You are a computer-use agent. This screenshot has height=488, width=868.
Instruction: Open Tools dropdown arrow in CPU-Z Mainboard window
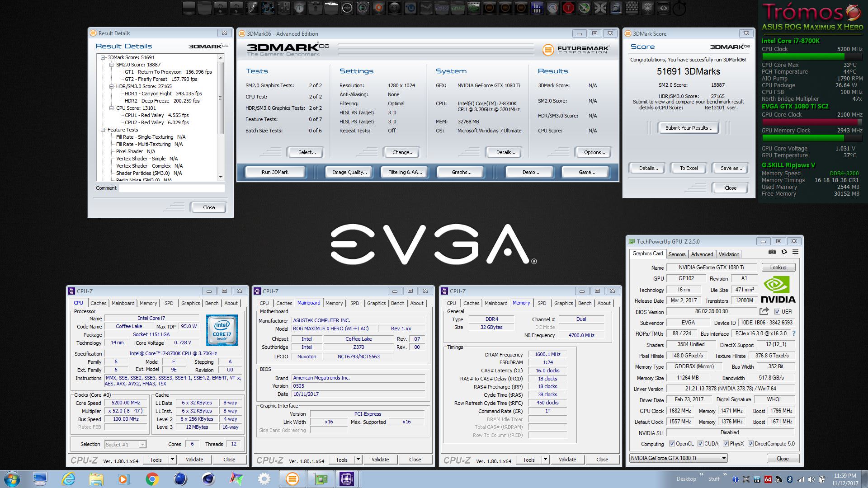pyautogui.click(x=358, y=460)
